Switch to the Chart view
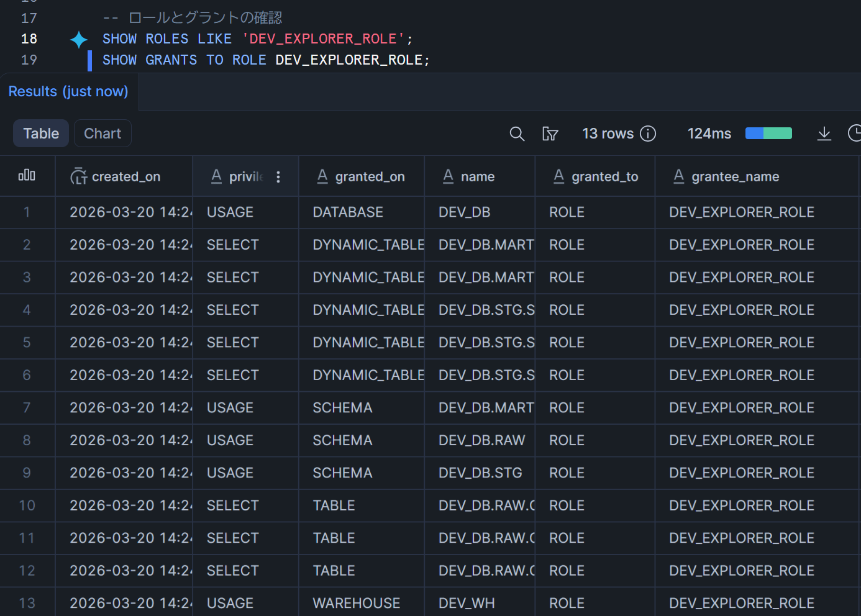The width and height of the screenshot is (861, 616). pos(102,134)
